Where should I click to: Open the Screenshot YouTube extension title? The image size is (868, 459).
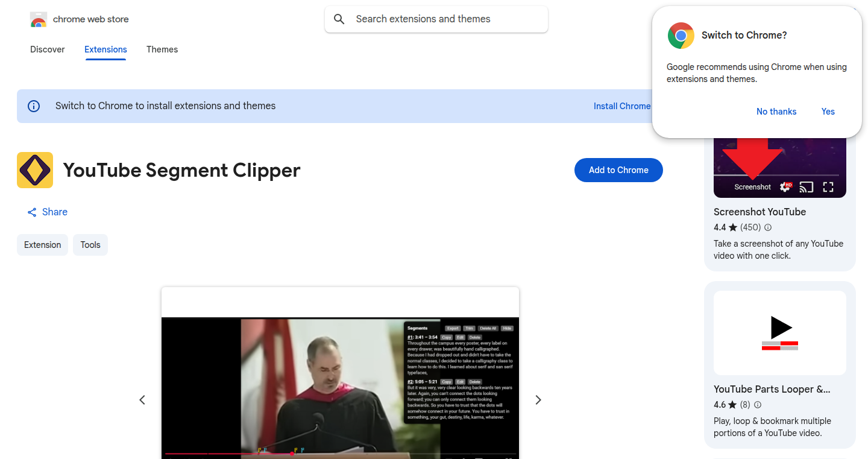pyautogui.click(x=759, y=212)
